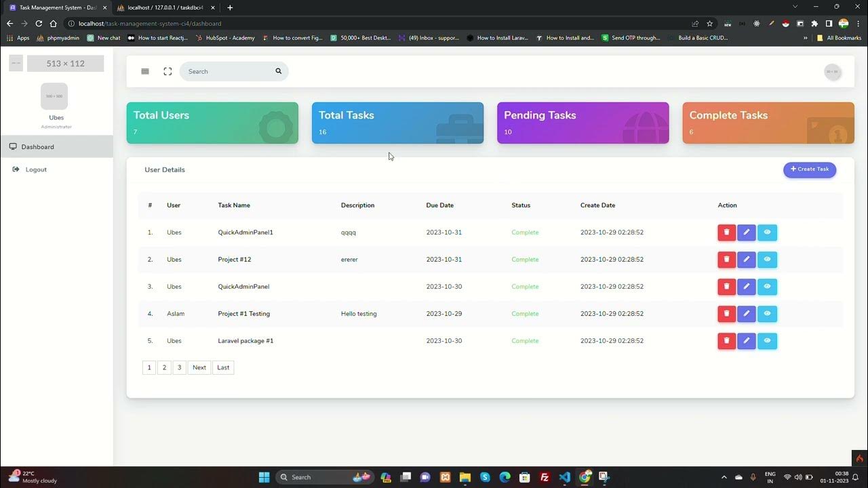View the Project #12 task details
868x488 pixels.
pos(767,260)
